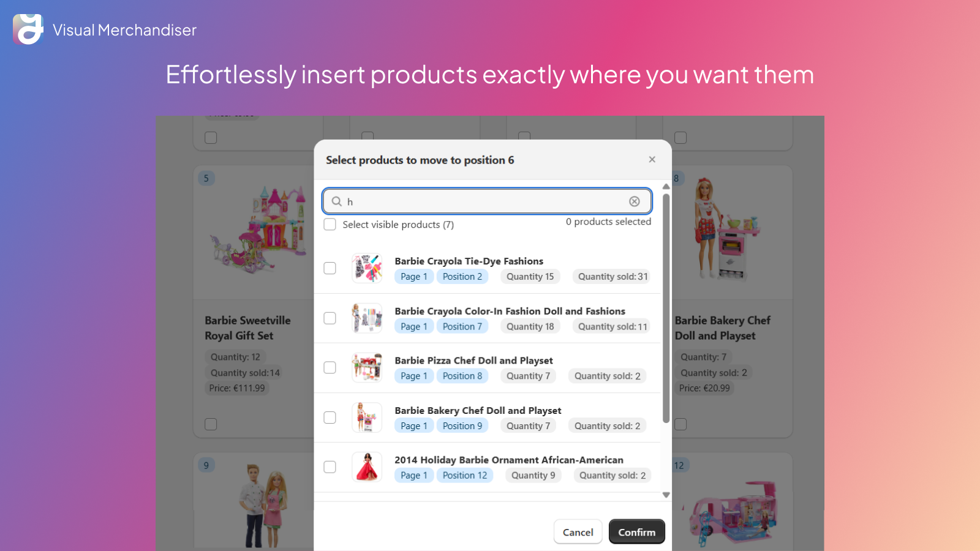980x551 pixels.
Task: Click the search magnifier icon
Action: pos(337,201)
